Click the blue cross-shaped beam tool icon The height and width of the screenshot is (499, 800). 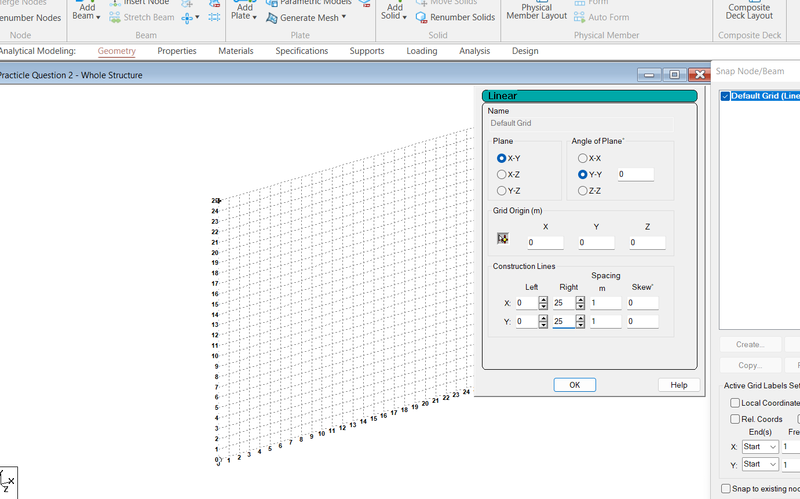(187, 18)
